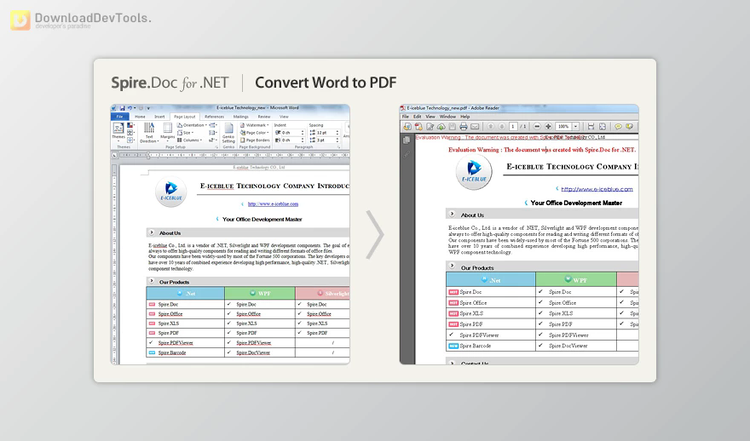Click the .Net table header in PDF
Screen dimensions: 750x441
click(491, 280)
